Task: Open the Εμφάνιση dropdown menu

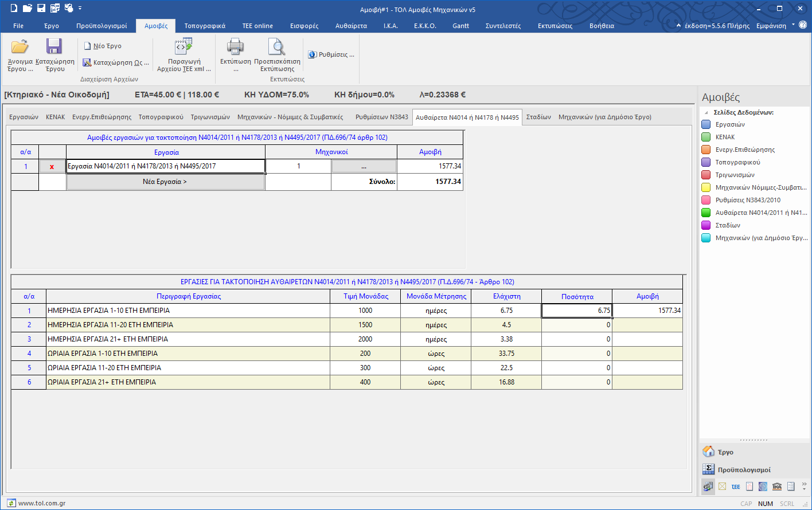Action: coord(794,25)
